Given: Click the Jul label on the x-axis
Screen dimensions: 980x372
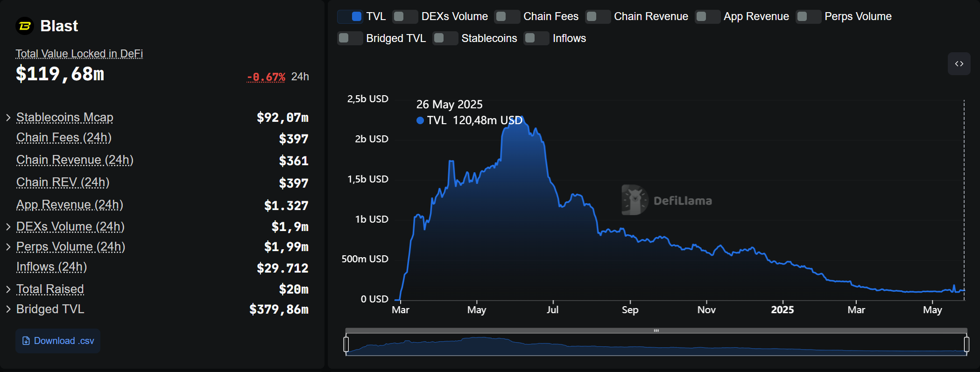Looking at the screenshot, I should click(x=552, y=310).
